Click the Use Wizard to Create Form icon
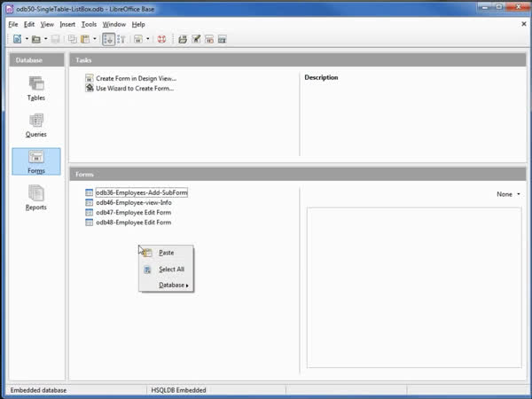The height and width of the screenshot is (399, 532). tap(90, 88)
